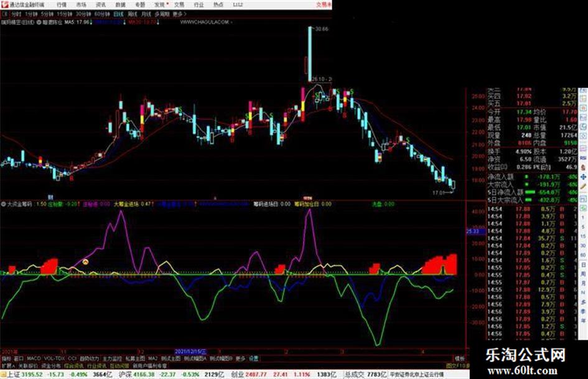The width and height of the screenshot is (588, 379).
Task: Select the pencil drawing tool icon
Action: click(x=583, y=187)
